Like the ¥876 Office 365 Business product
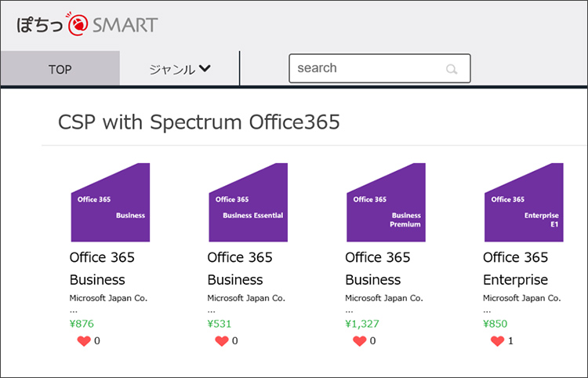Image resolution: width=588 pixels, height=378 pixels. tap(84, 341)
